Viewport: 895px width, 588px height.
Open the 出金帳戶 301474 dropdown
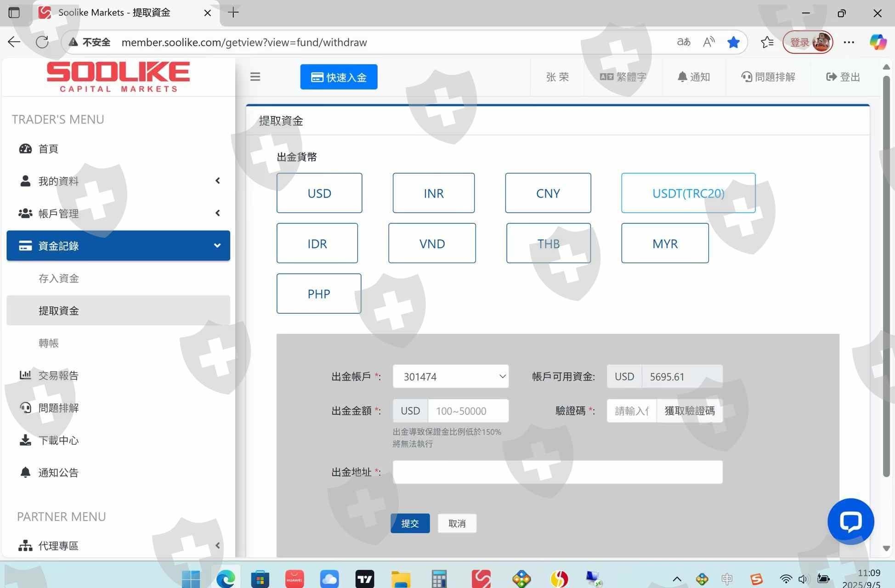point(450,377)
